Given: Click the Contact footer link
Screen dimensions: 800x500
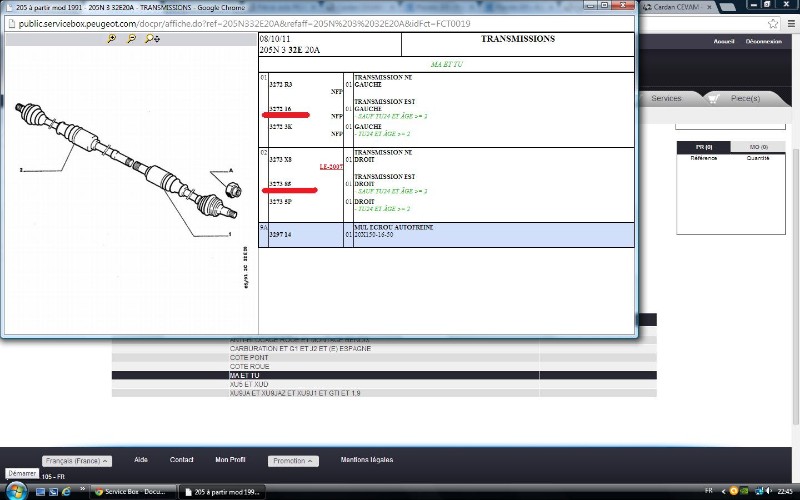Looking at the screenshot, I should 181,460.
